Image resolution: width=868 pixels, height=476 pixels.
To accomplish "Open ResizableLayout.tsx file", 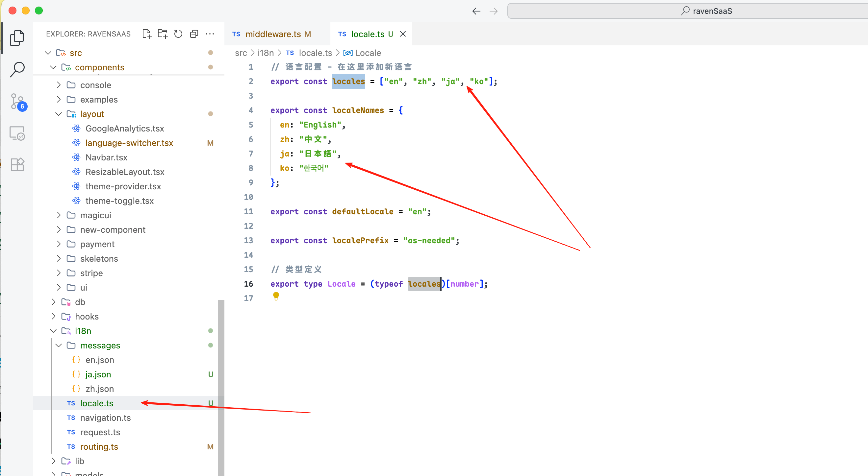I will pyautogui.click(x=125, y=172).
